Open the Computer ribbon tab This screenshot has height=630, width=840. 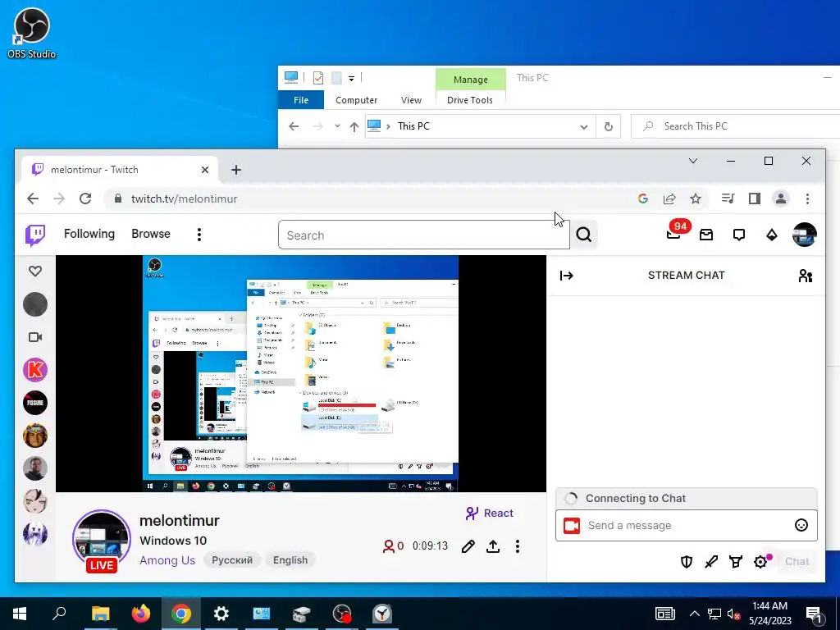click(x=356, y=100)
